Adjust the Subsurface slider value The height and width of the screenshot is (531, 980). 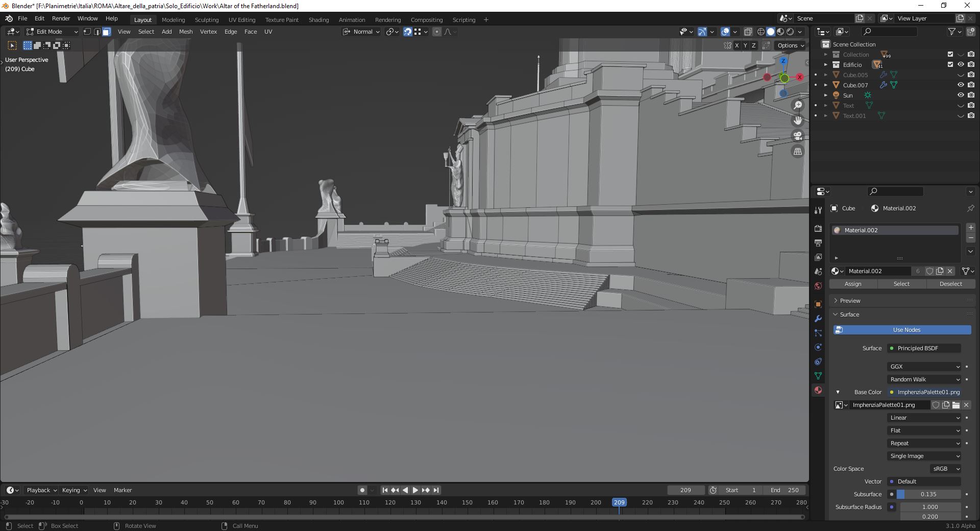coord(928,494)
